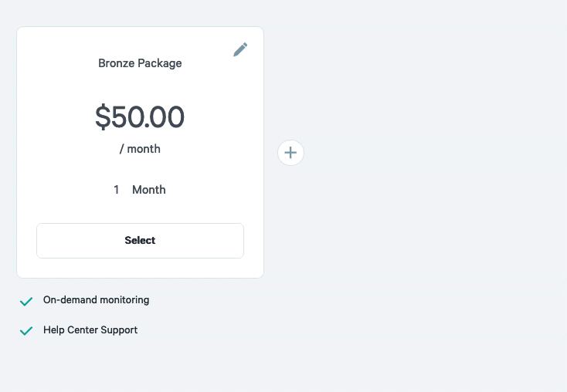Click the Bronze Package title
This screenshot has width=567, height=392.
[140, 63]
